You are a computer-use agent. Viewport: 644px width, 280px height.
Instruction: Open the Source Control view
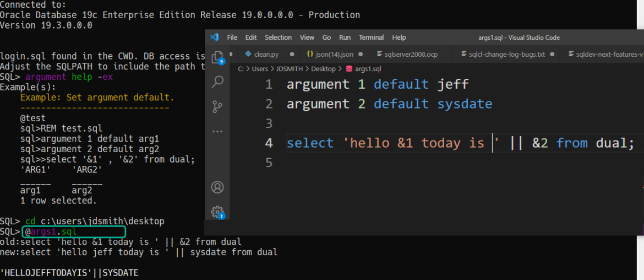click(x=217, y=106)
